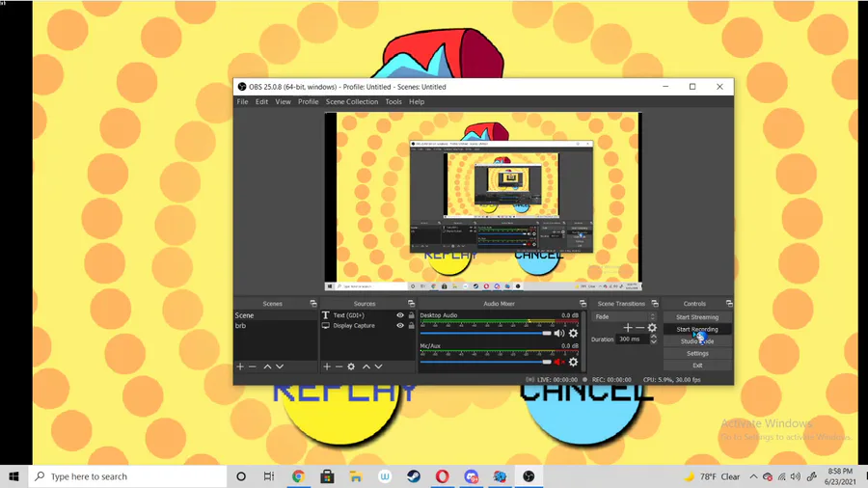The image size is (868, 488).
Task: Open the Tools menu
Action: (x=393, y=102)
